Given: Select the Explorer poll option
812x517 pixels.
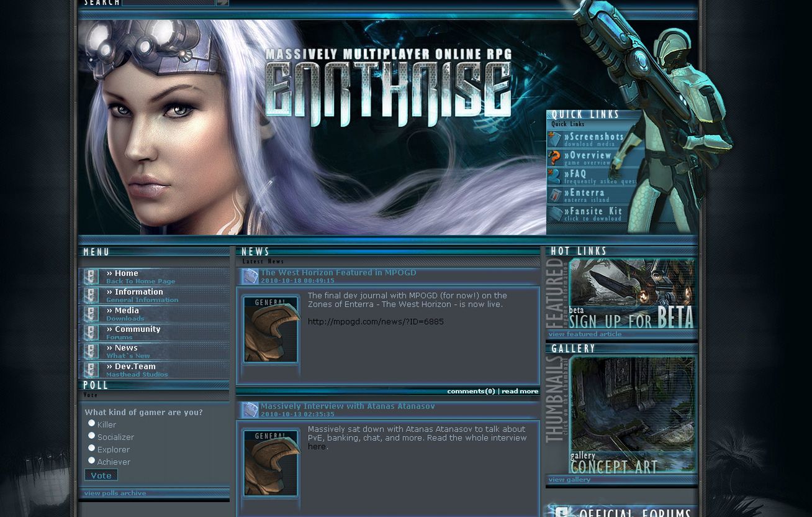Looking at the screenshot, I should tap(91, 448).
